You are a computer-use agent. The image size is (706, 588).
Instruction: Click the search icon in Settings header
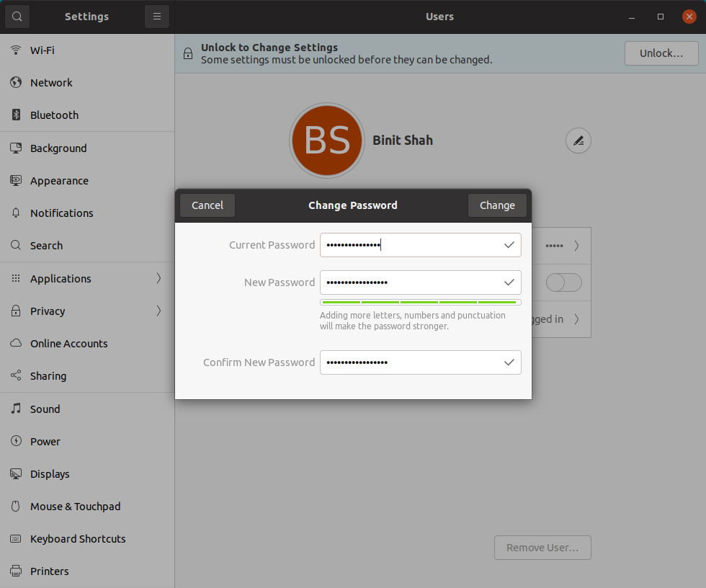(17, 17)
